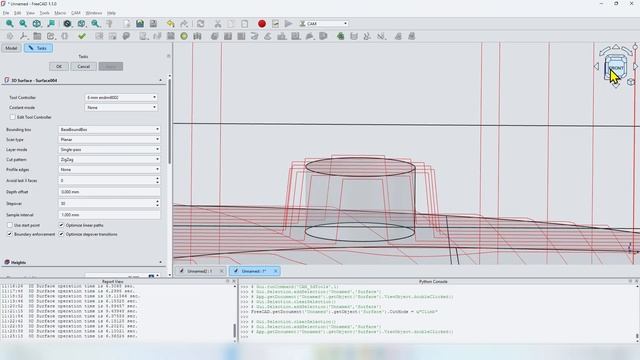640x360 pixels.
Task: Create a new document with toolbar icon
Action: [x=127, y=24]
